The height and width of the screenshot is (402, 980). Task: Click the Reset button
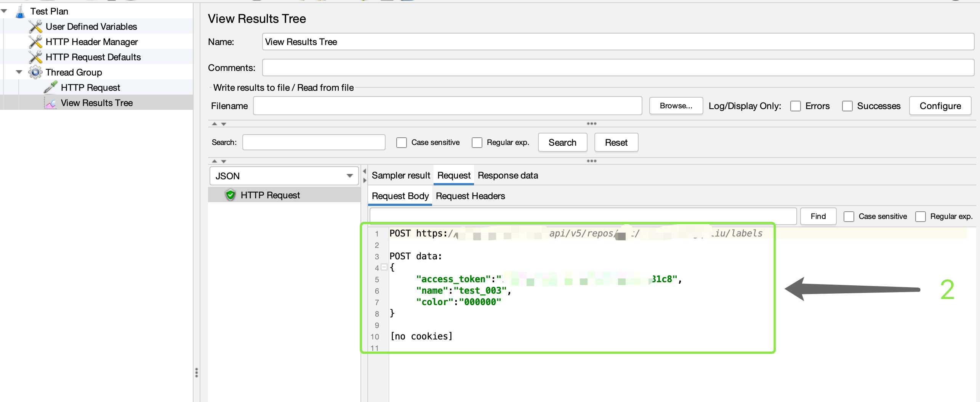pos(616,143)
